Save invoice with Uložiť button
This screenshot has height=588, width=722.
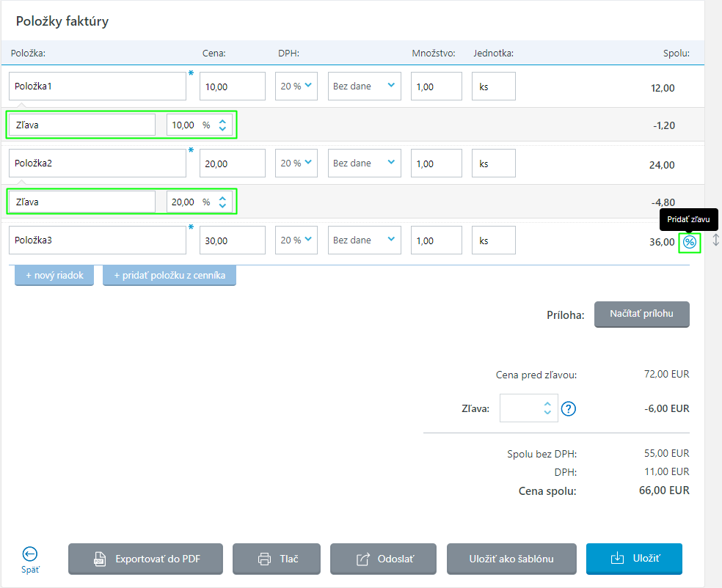pyautogui.click(x=634, y=559)
